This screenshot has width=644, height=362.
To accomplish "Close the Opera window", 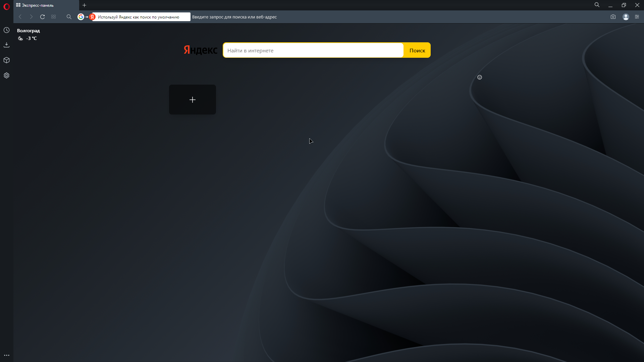I will pos(637,5).
